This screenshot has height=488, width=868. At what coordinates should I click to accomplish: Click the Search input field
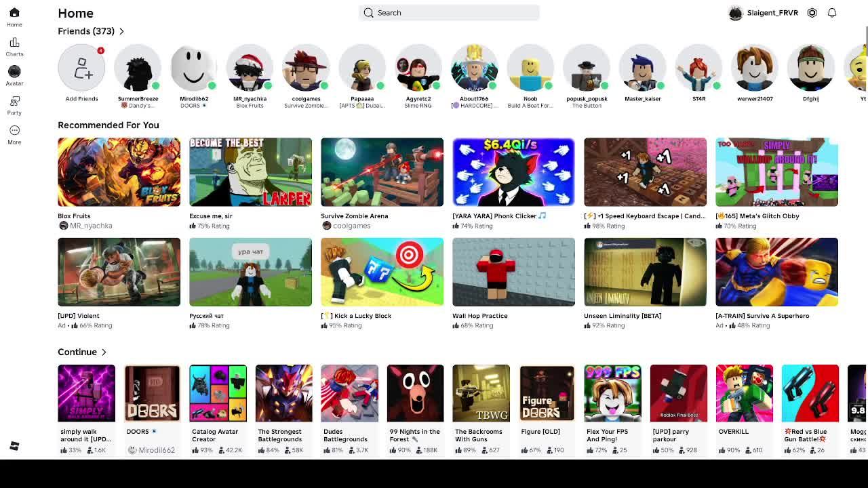coord(449,13)
